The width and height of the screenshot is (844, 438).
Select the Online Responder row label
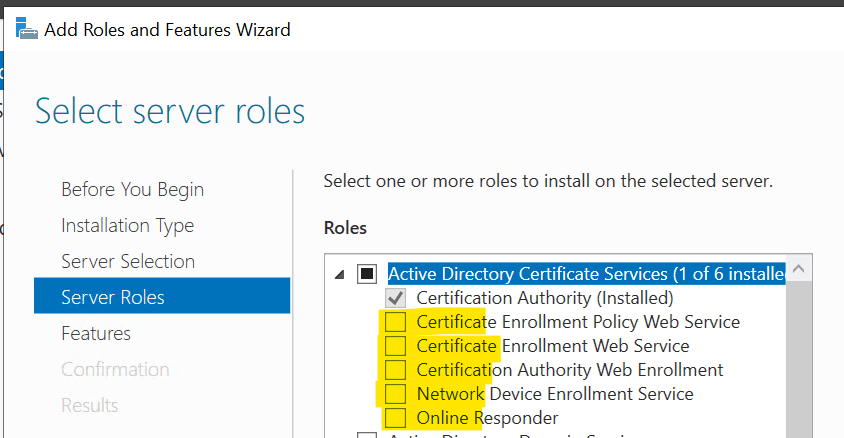(487, 418)
